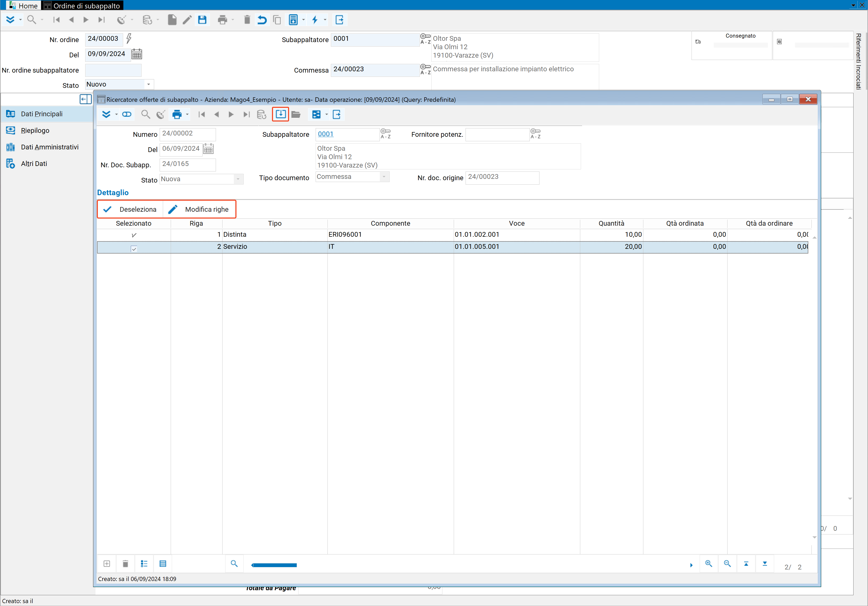
Task: Open Fornitore potenz. A-Z lookup
Action: [535, 134]
